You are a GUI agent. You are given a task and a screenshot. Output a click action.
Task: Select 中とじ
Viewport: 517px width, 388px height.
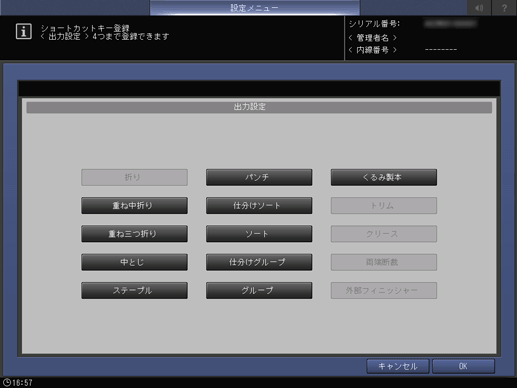point(134,262)
